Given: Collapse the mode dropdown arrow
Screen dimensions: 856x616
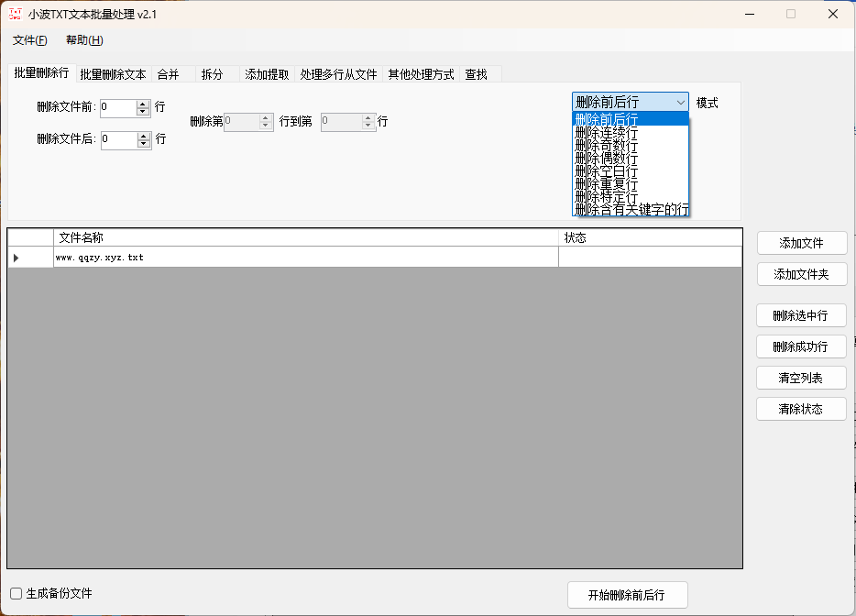Looking at the screenshot, I should (x=680, y=102).
